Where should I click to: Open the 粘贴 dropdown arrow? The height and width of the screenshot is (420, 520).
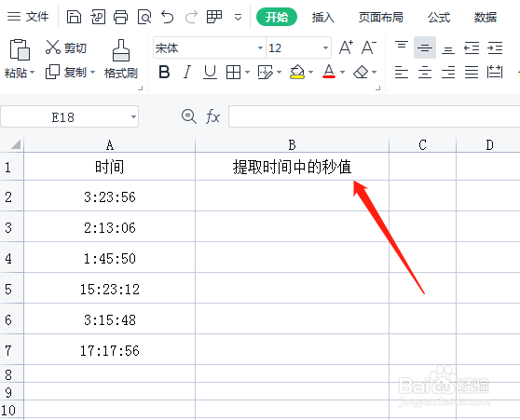[33, 73]
